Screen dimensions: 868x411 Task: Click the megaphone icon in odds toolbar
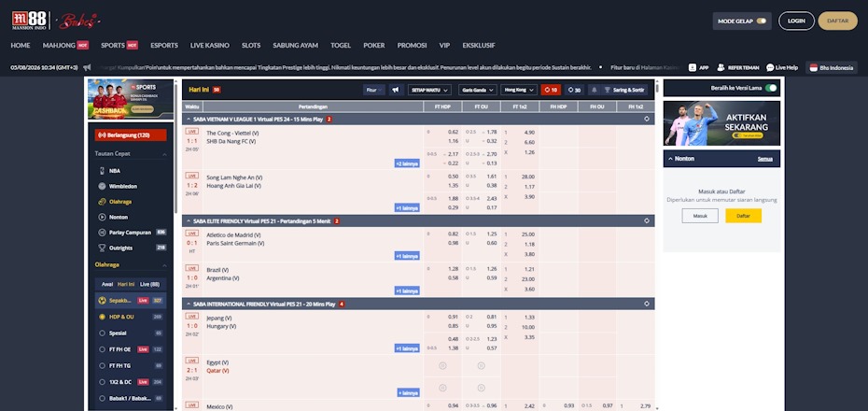(x=396, y=90)
